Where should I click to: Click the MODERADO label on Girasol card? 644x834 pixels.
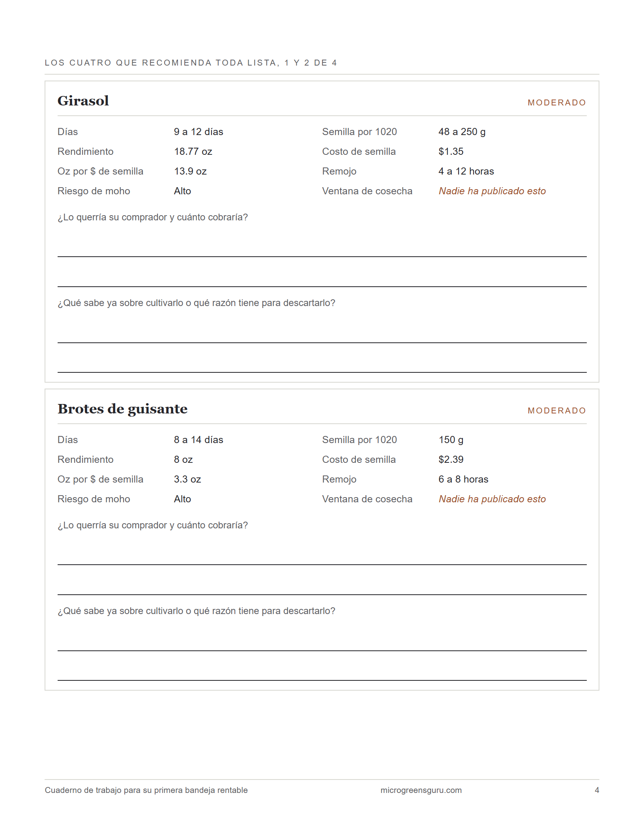[x=557, y=103]
